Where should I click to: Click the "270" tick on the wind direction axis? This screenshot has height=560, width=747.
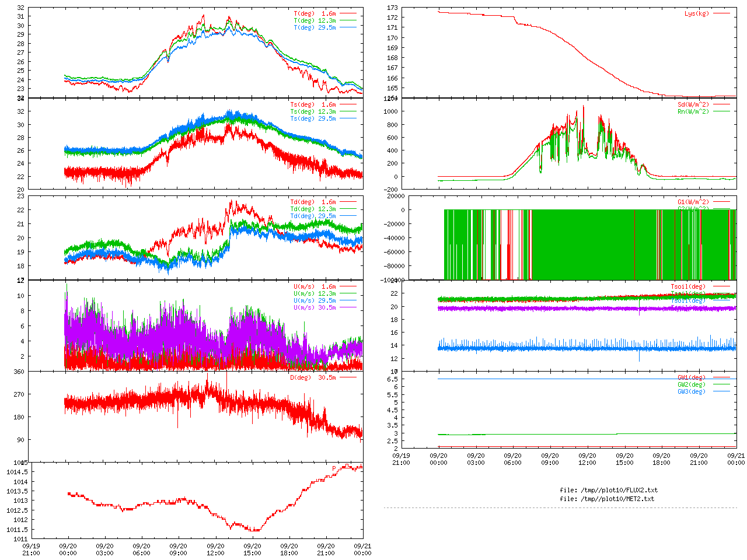click(x=19, y=394)
